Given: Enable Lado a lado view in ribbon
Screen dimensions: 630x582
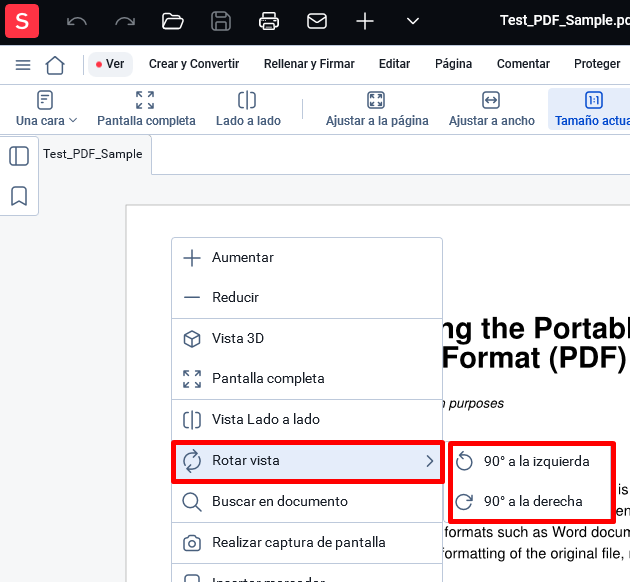Looking at the screenshot, I should (248, 109).
